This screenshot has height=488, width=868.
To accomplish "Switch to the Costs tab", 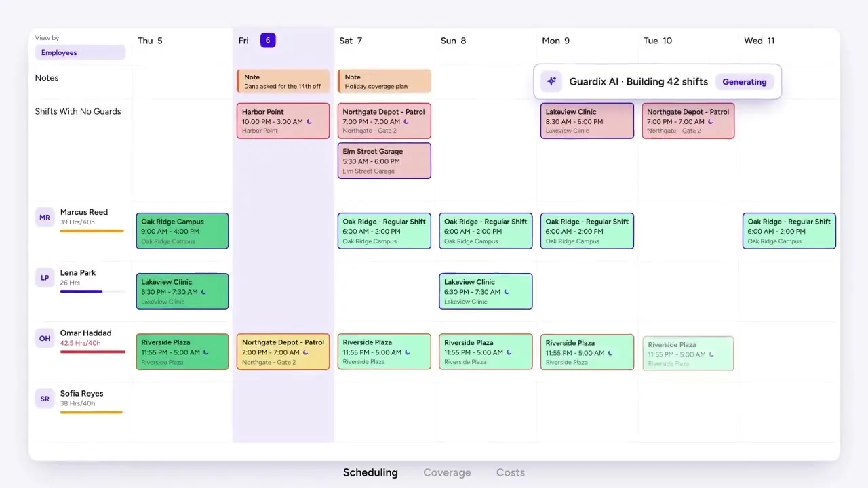I will (511, 472).
